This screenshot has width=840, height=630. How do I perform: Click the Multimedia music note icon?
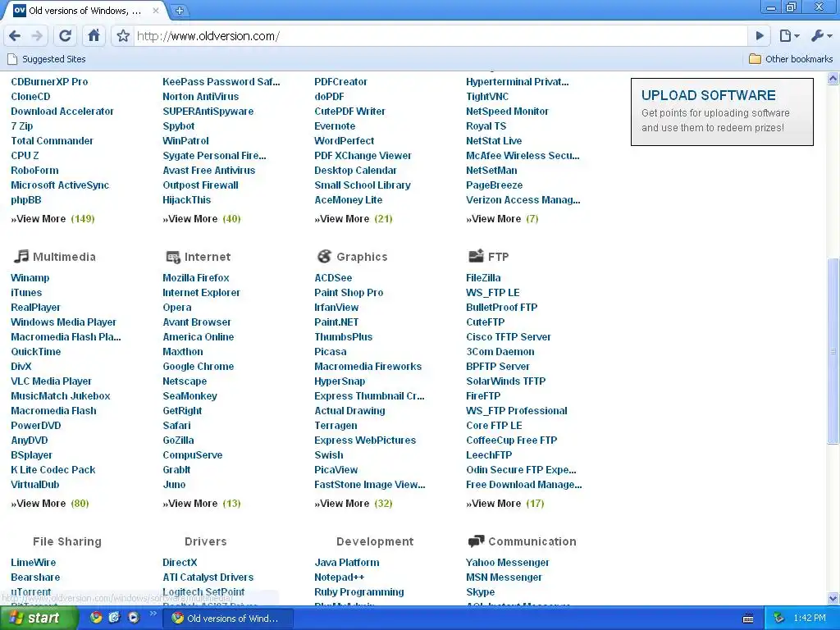(21, 256)
